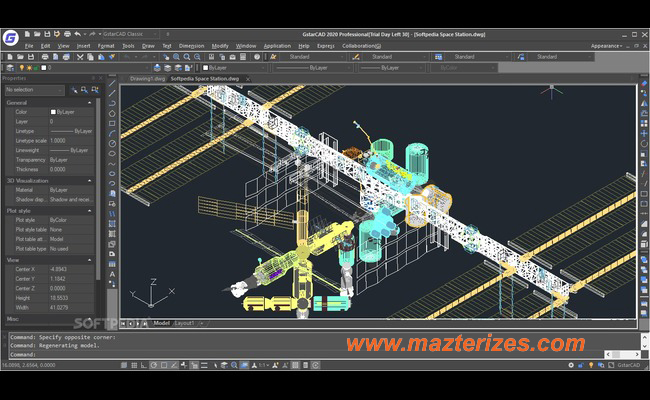Open the ByLayer color control dropdown

pyautogui.click(x=235, y=68)
